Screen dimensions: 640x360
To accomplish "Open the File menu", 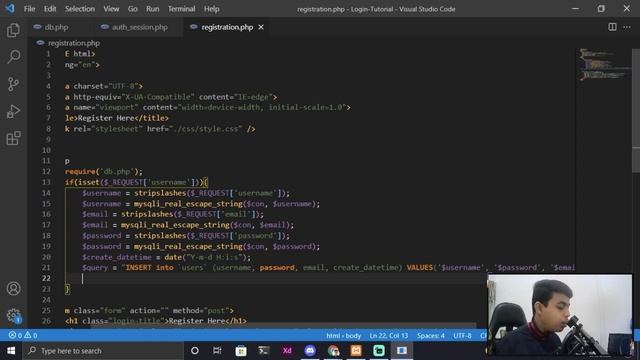I will point(29,9).
